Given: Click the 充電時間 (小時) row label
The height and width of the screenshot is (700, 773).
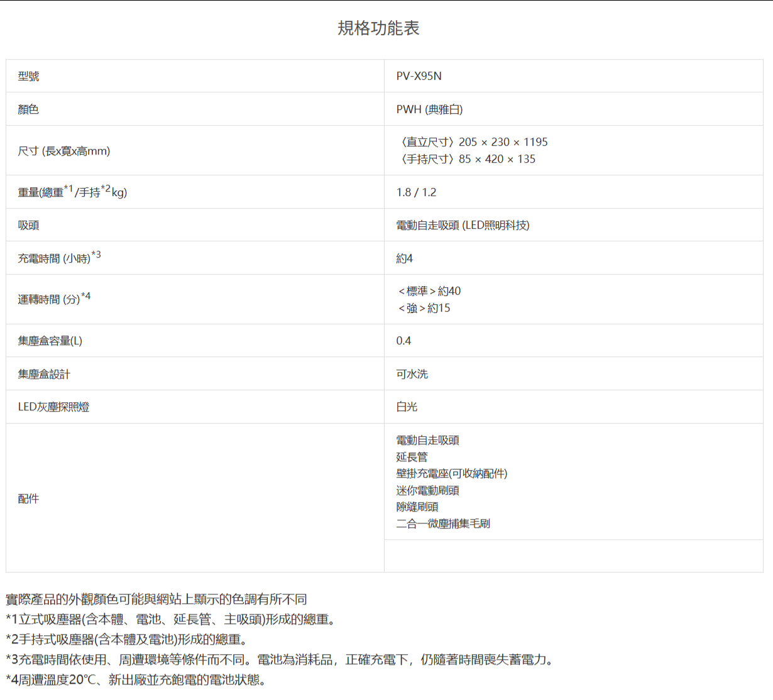Looking at the screenshot, I should click(x=58, y=258).
